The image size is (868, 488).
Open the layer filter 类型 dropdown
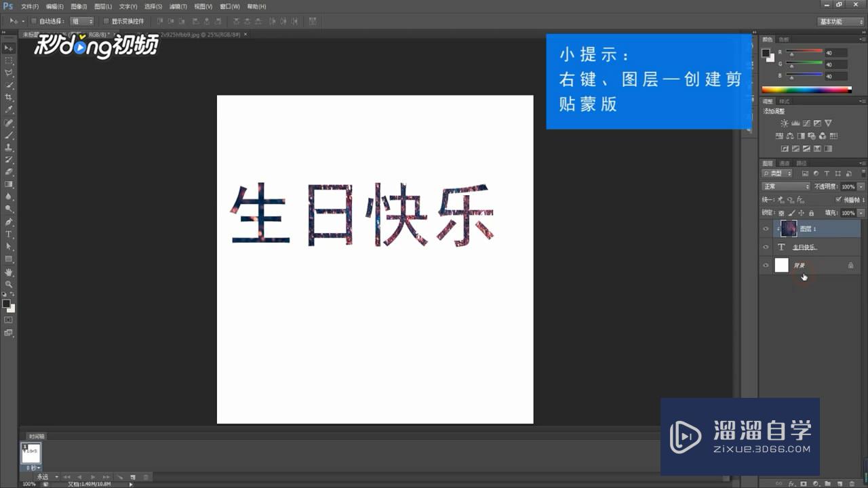[x=777, y=174]
